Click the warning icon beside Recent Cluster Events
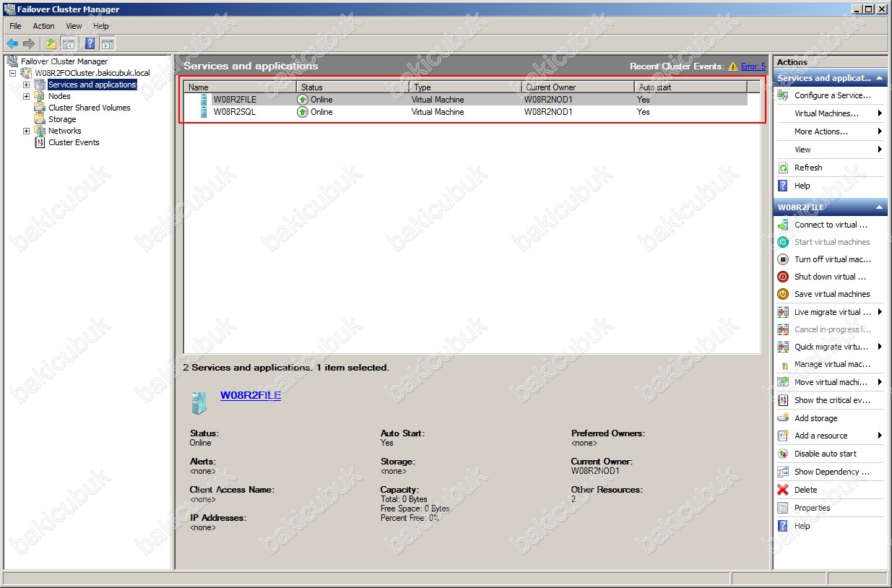 733,66
